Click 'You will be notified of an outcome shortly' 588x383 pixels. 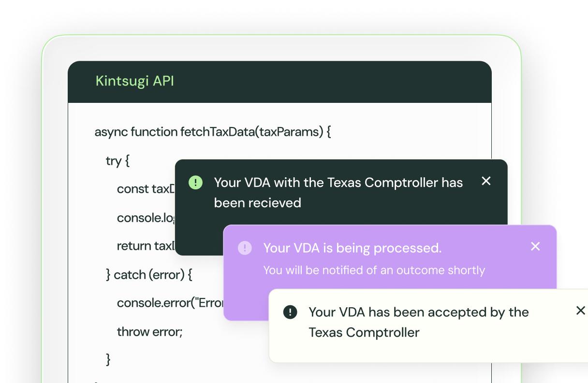click(x=374, y=270)
